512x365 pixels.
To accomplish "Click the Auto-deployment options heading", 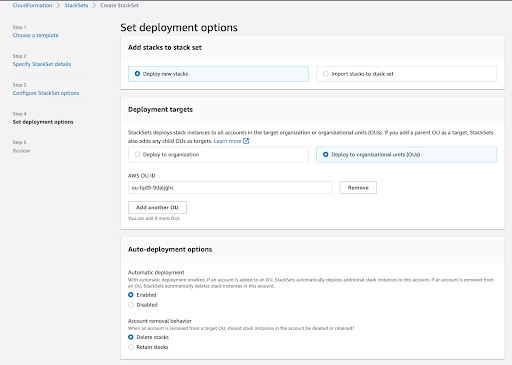I will click(x=170, y=249).
